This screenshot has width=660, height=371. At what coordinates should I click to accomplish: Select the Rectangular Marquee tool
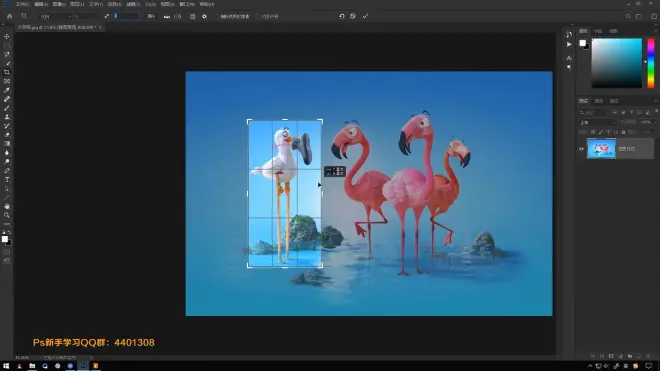click(x=7, y=45)
